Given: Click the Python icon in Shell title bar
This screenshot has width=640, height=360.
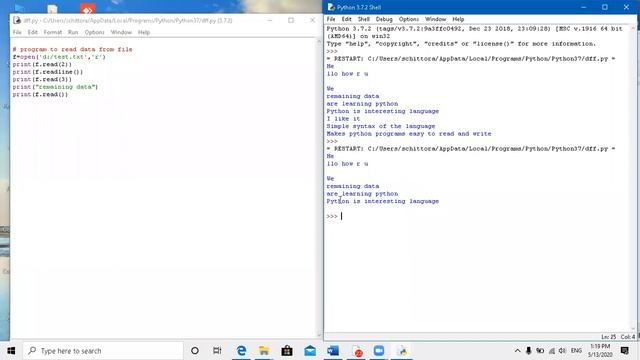Looking at the screenshot, I should (331, 7).
